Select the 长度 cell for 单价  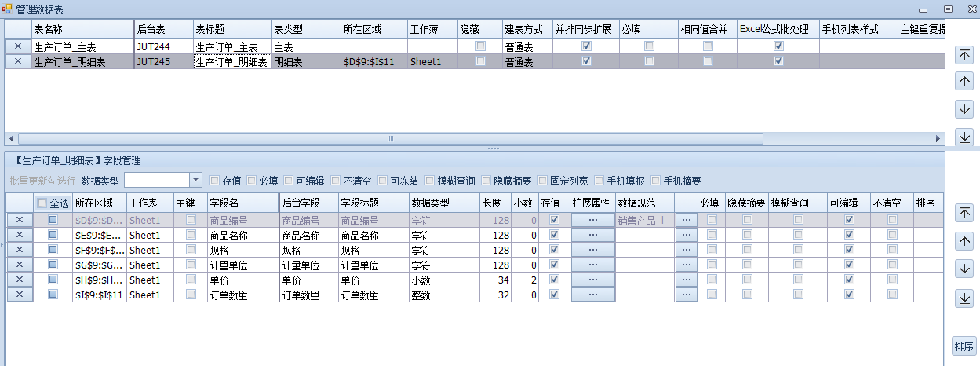coord(495,280)
